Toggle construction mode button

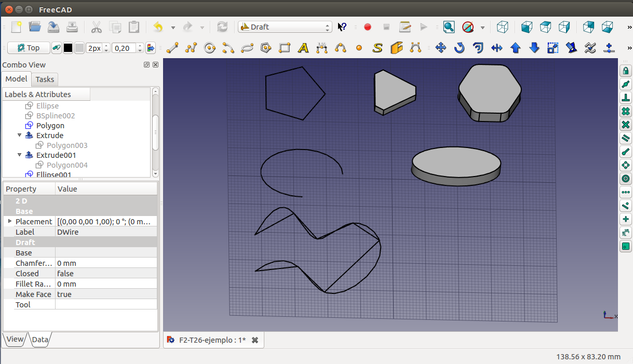[57, 48]
